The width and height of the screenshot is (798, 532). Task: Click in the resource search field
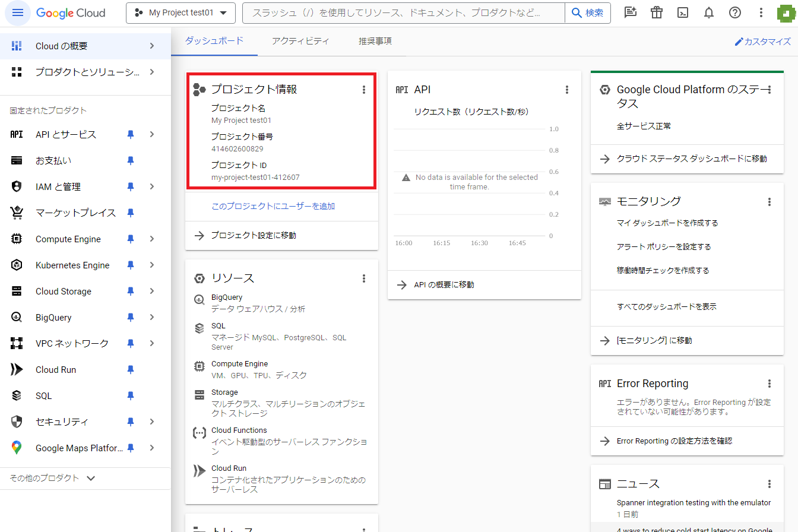(x=404, y=13)
